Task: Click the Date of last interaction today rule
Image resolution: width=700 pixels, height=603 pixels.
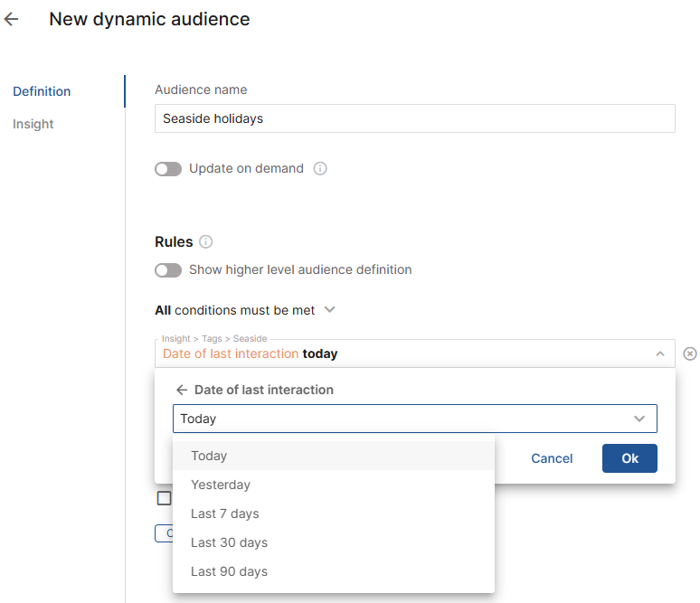Action: pyautogui.click(x=415, y=353)
